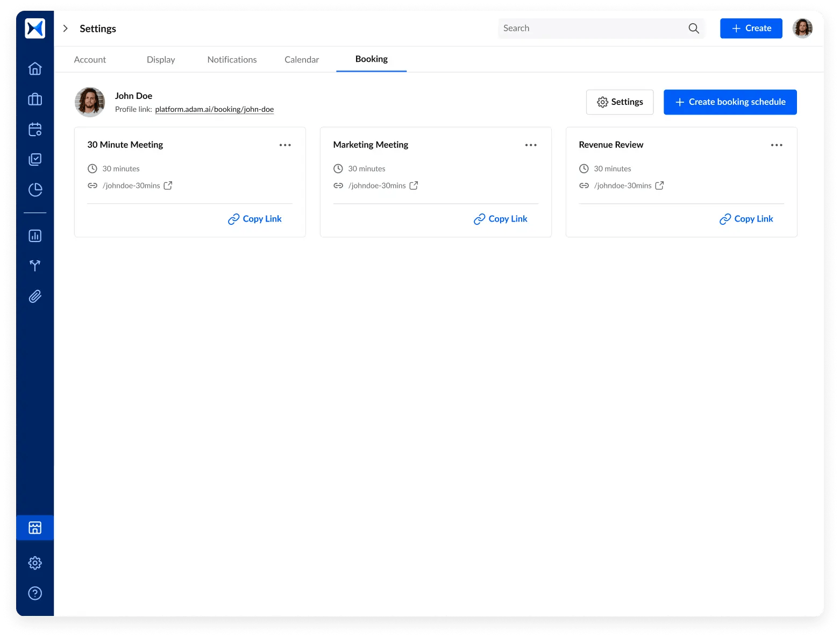Open more options for Revenue Review

tap(777, 145)
